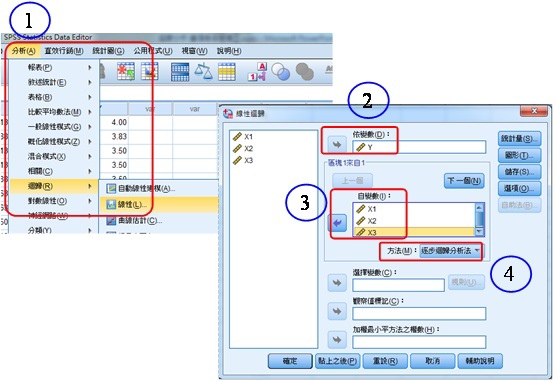
Task: Click the Select Cases toolbar icon
Action: tap(227, 72)
